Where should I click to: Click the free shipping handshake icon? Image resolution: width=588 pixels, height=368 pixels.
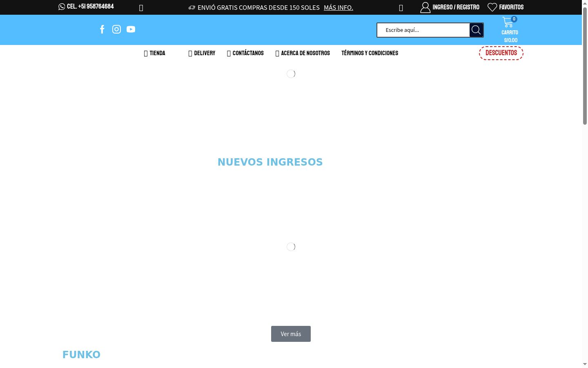(192, 7)
